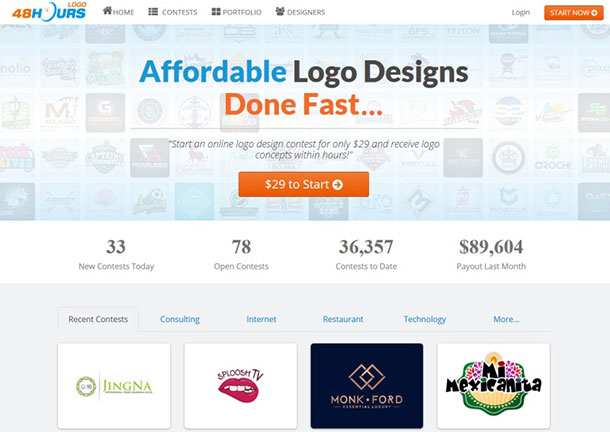Open the Mi Mexicanita logo thumbnail
This screenshot has width=610, height=432.
click(x=494, y=386)
